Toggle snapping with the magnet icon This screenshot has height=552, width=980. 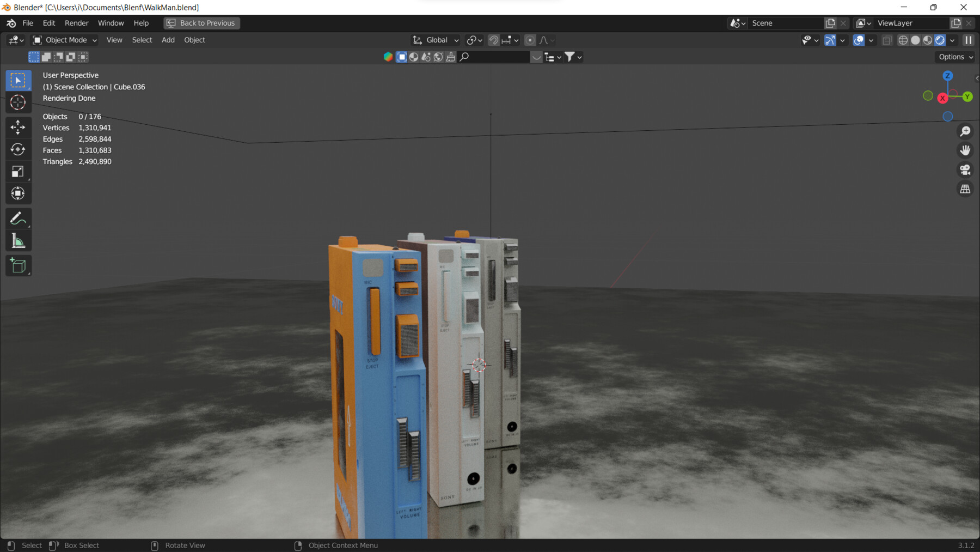[493, 40]
